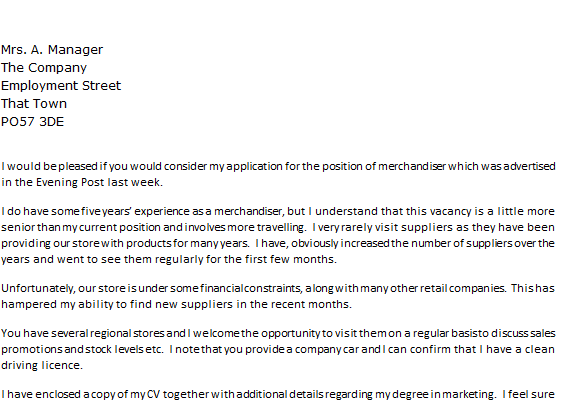Click on the recipient name Mrs. A. Manager
Viewport: 561px width, 400px height.
[x=52, y=50]
